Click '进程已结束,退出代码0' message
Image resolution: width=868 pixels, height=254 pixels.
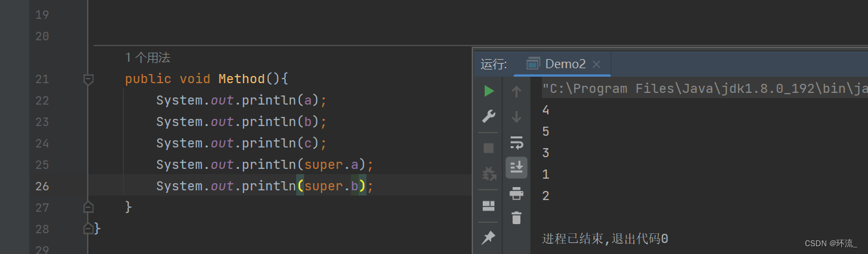pos(605,239)
